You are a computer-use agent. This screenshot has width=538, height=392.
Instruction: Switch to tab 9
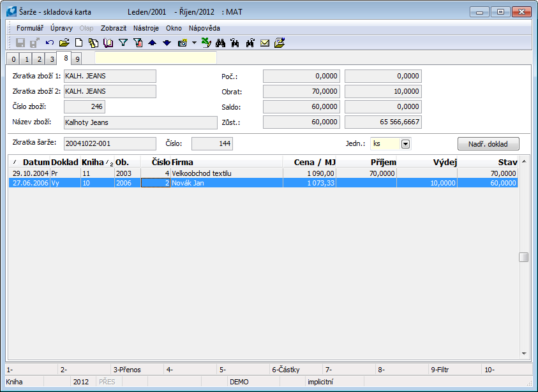click(x=77, y=59)
